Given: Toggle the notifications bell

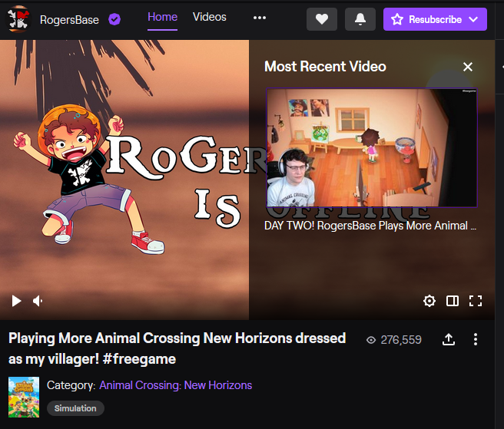Looking at the screenshot, I should [x=360, y=19].
